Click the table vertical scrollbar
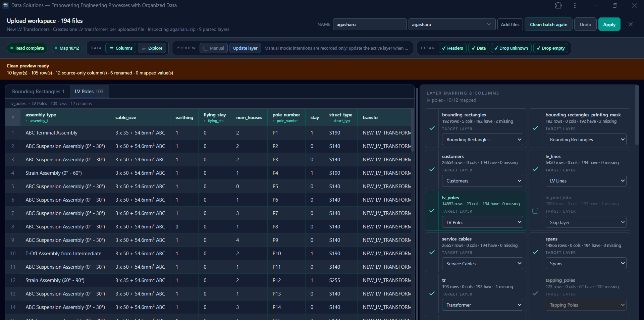The width and height of the screenshot is (644, 320). click(413, 130)
